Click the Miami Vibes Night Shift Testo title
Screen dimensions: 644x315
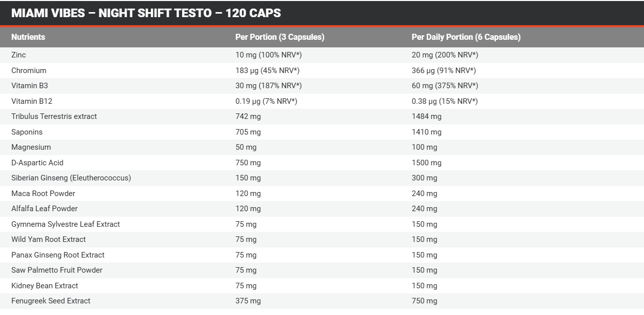tap(146, 13)
